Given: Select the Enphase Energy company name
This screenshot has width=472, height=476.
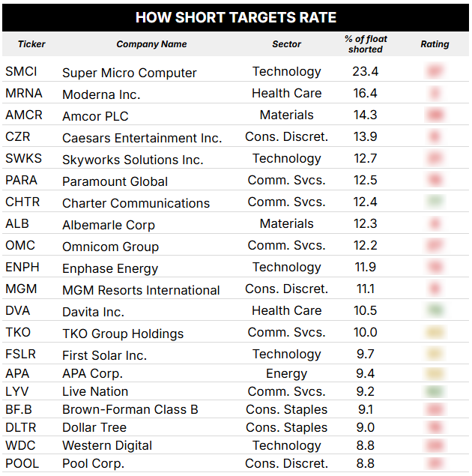Looking at the screenshot, I should coord(110,268).
